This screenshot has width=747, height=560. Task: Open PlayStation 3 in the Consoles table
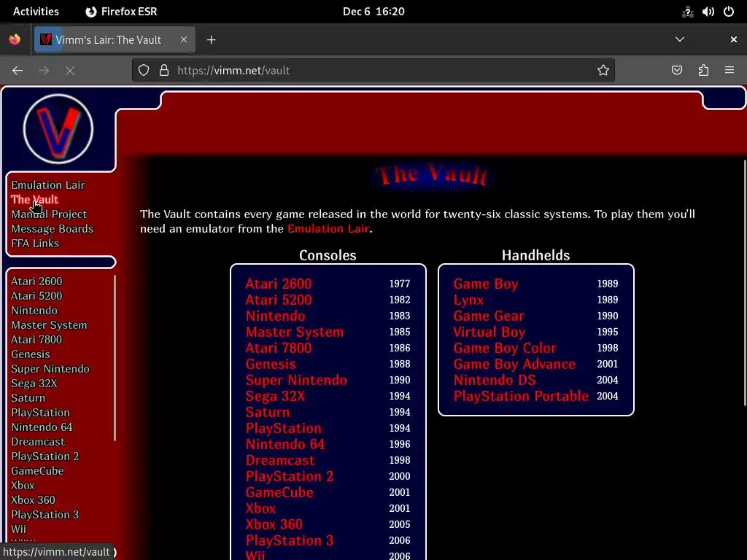coord(290,540)
